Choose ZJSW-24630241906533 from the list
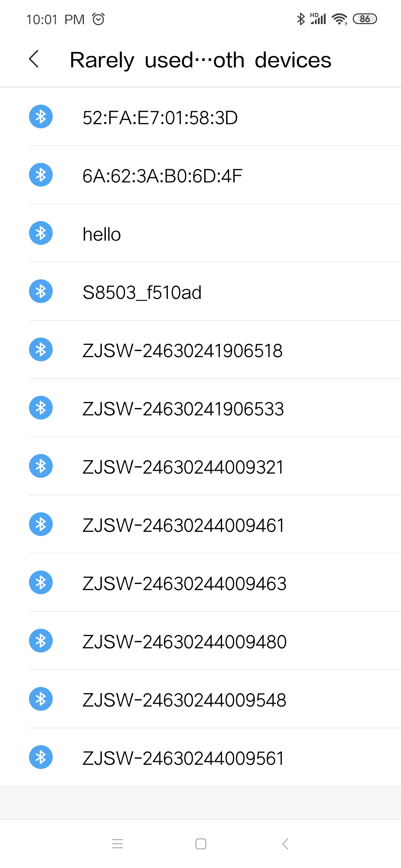Screen dimensions: 401x868 coord(183,409)
